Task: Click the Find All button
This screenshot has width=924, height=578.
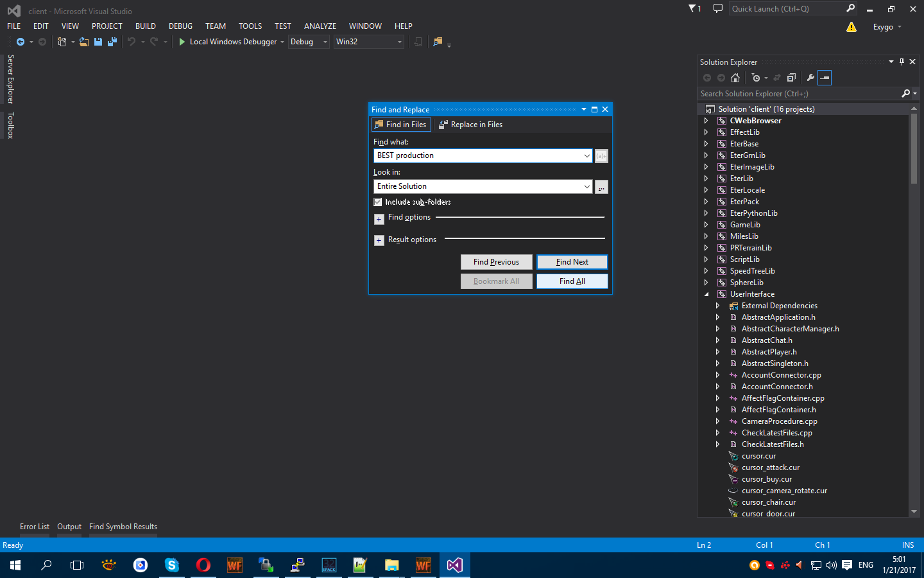Action: point(572,281)
